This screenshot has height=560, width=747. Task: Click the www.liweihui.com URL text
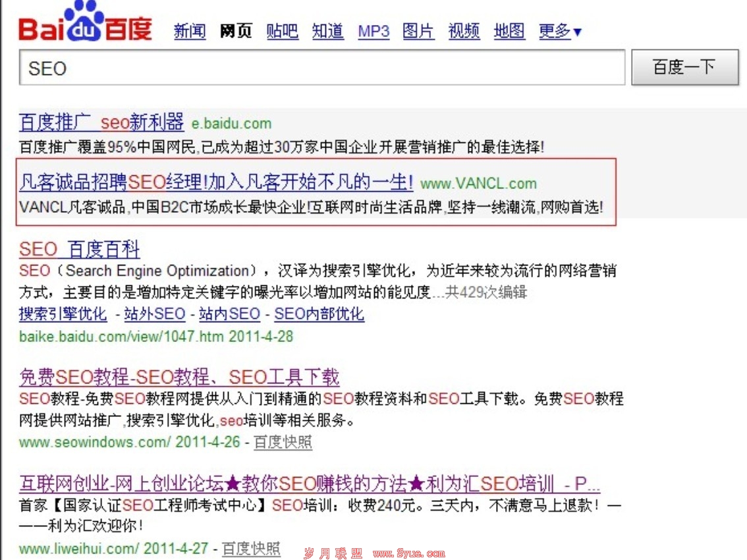[79, 549]
